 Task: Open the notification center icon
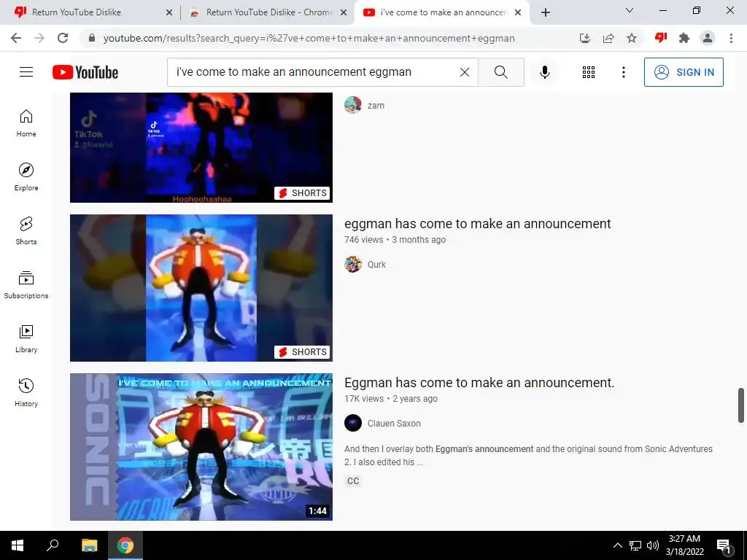pos(724,546)
